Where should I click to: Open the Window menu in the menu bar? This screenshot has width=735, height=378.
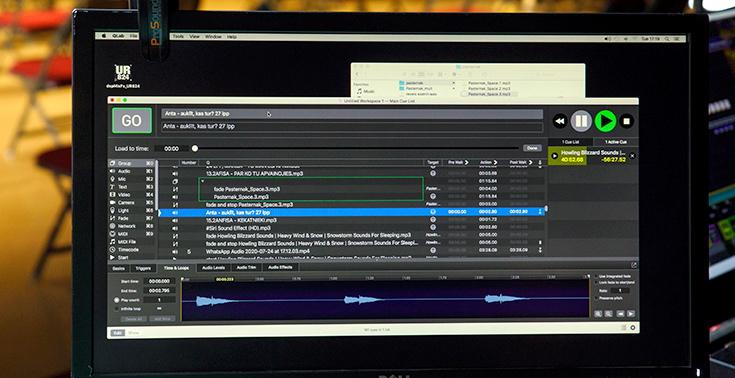(x=213, y=37)
